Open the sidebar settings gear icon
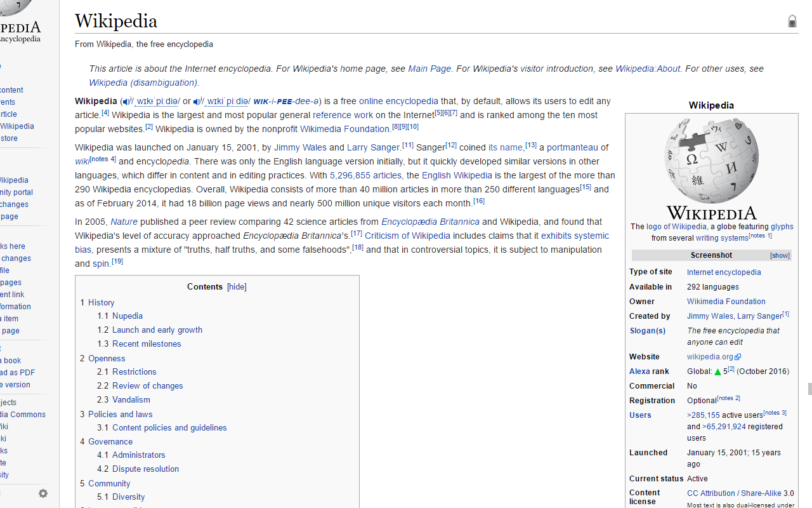This screenshot has height=508, width=812. coord(43,493)
